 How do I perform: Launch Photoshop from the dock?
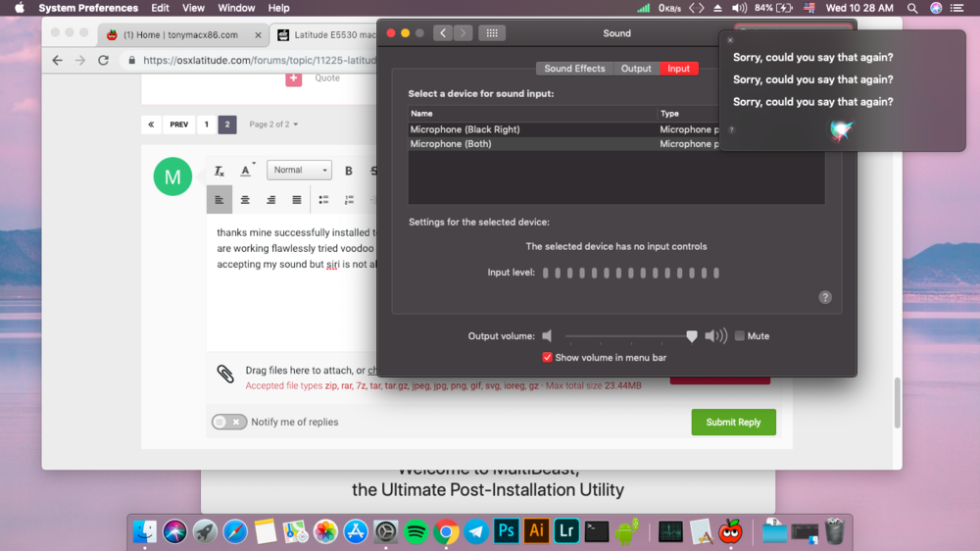coord(506,530)
